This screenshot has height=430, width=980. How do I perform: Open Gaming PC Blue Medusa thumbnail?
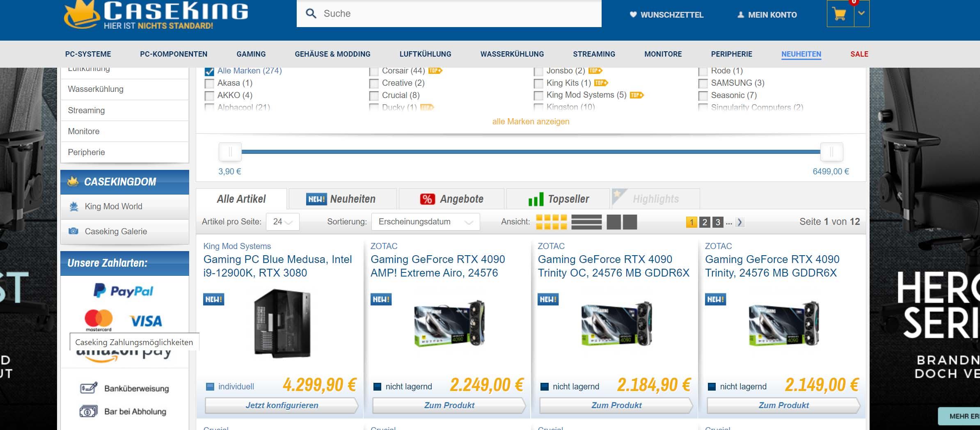282,323
